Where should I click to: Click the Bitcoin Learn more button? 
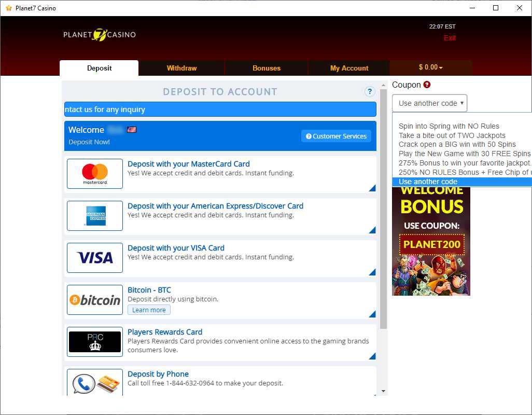[x=149, y=310]
